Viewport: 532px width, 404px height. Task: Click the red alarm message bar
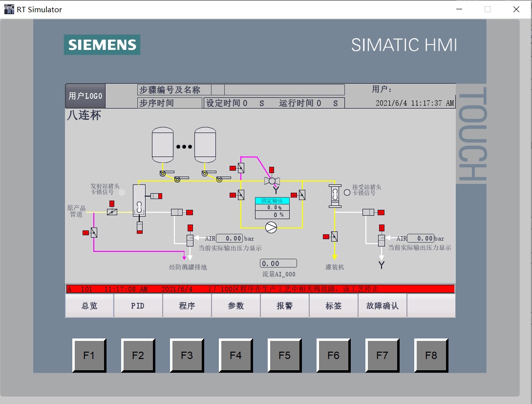[260, 289]
